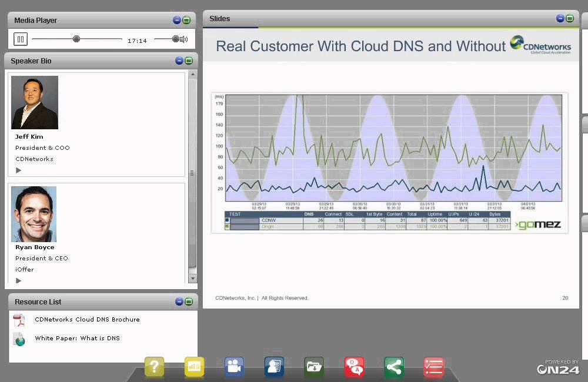Select the Ryan Boyce name text
588x382 pixels.
(35, 247)
